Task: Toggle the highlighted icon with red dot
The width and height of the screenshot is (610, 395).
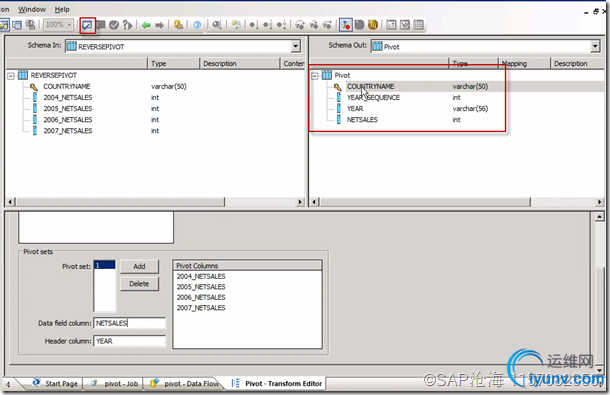Action: point(345,25)
